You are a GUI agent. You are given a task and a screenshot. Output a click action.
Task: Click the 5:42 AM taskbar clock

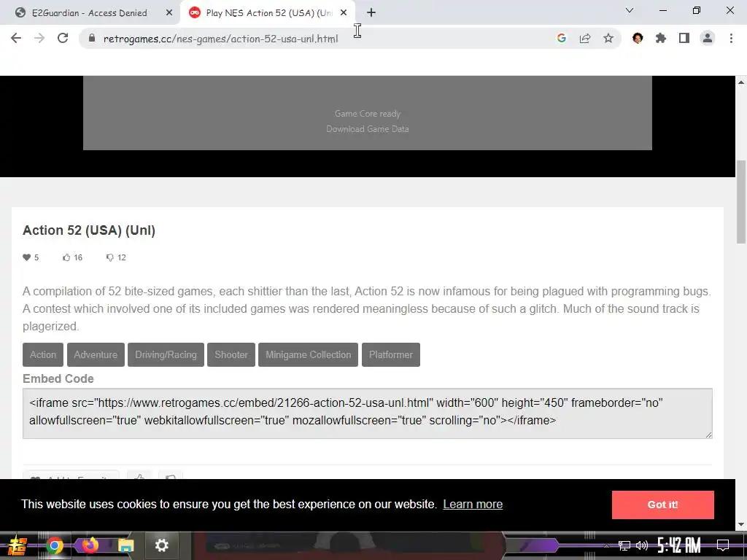tap(679, 545)
